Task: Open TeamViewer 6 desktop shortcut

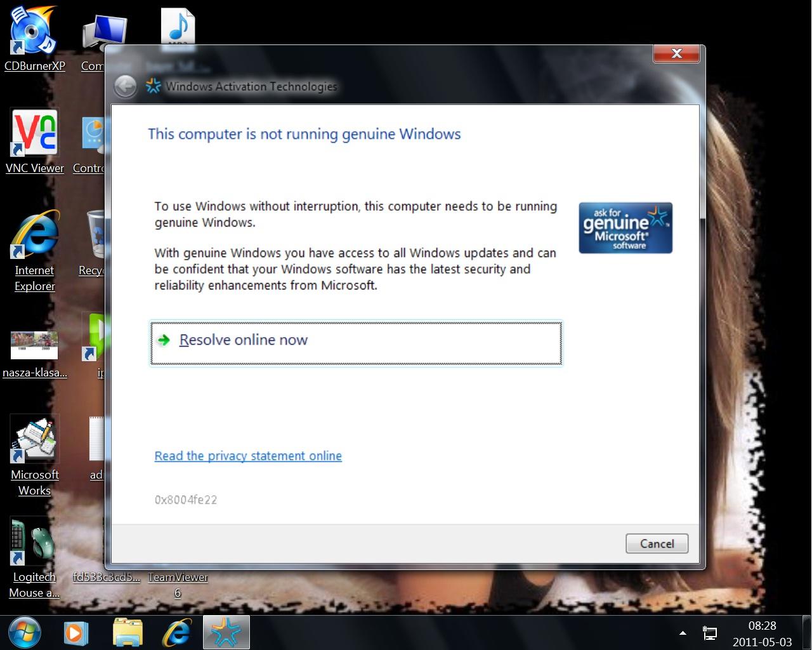Action: (178, 585)
